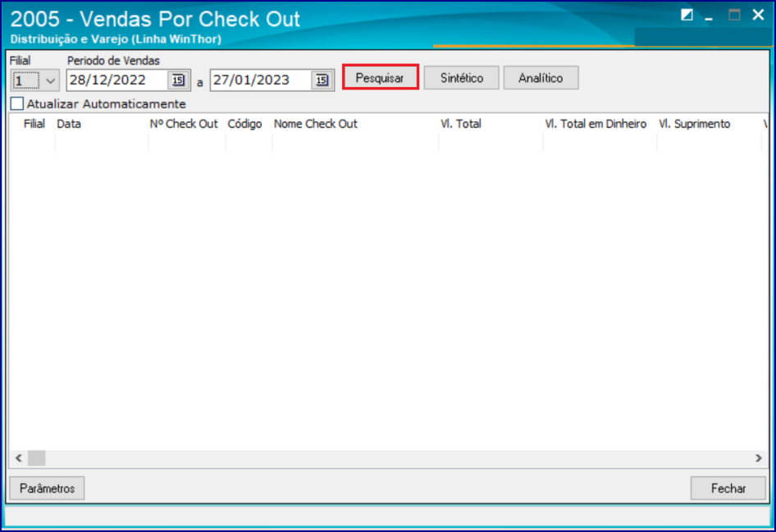The image size is (776, 532).
Task: Click the window mode toggle icon in title bar
Action: point(687,16)
